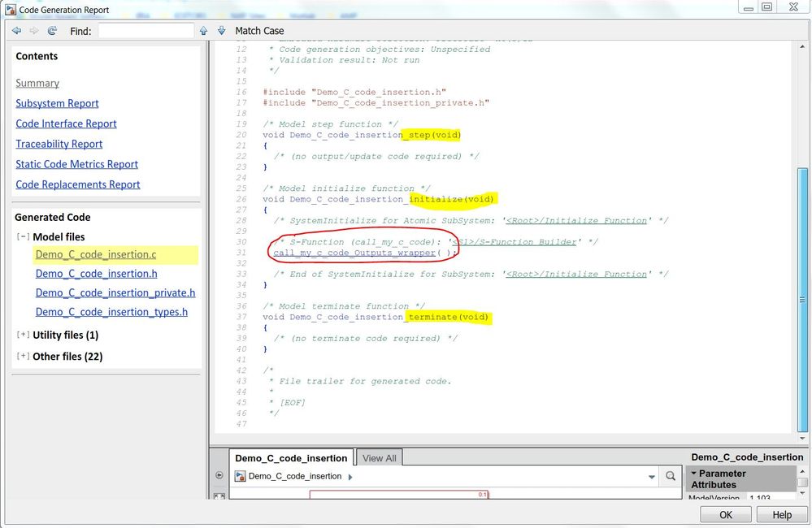The width and height of the screenshot is (812, 528).
Task: Focus the Find text field
Action: tap(146, 31)
